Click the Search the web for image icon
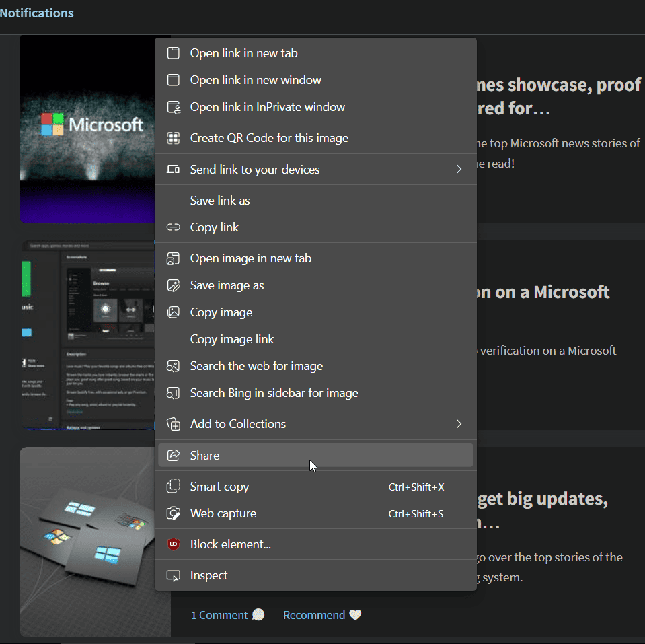The width and height of the screenshot is (645, 644). coord(173,366)
